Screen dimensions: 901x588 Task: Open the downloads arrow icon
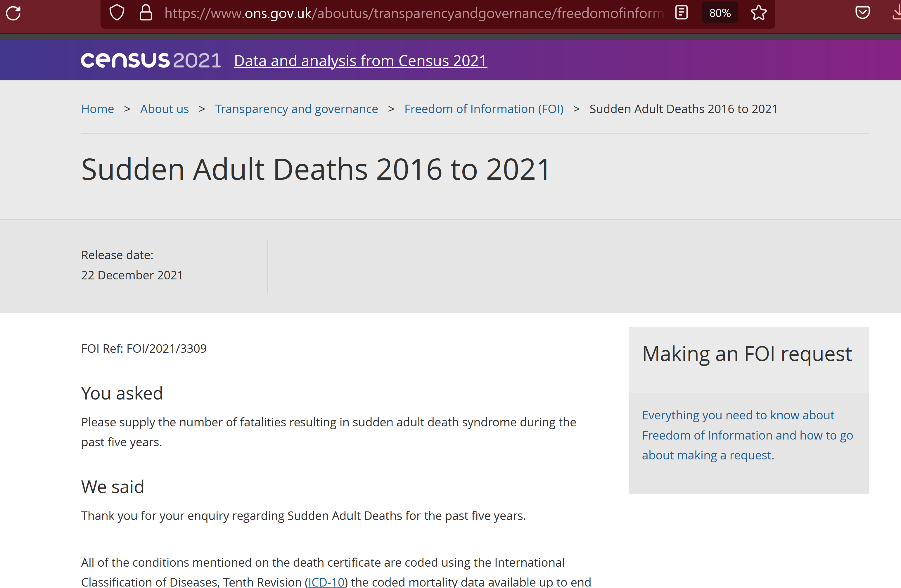pyautogui.click(x=896, y=13)
